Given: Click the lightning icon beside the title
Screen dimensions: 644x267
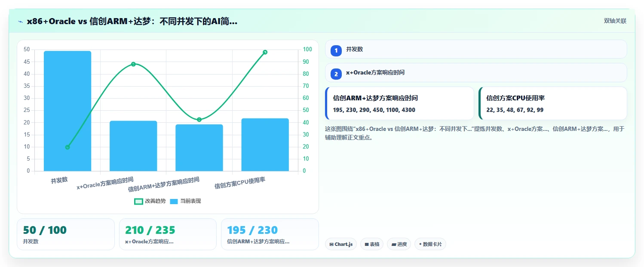Looking at the screenshot, I should [x=20, y=22].
